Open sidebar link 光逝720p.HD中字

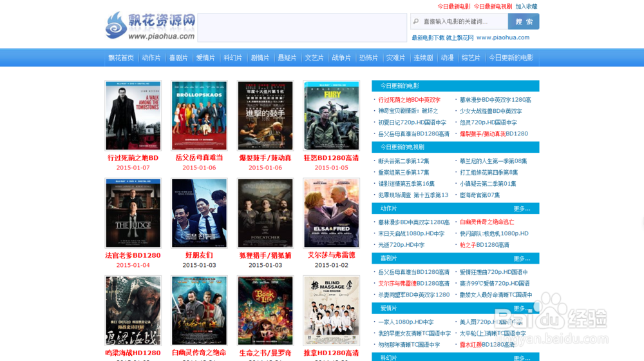click(x=401, y=244)
